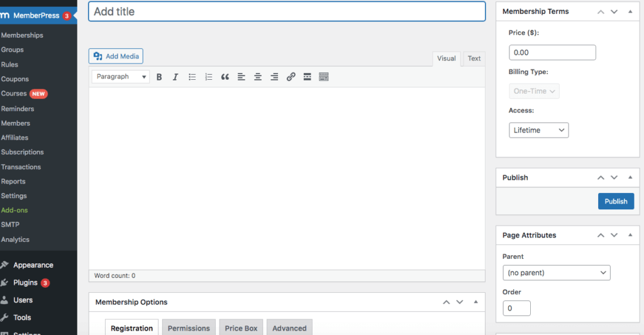The image size is (644, 335).
Task: Add a blockquote to content
Action: (225, 77)
